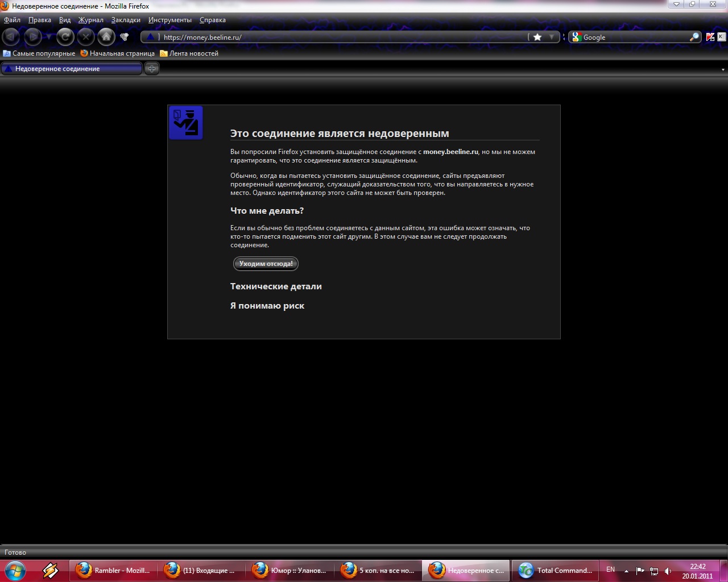
Task: Click the Что мне делать? heading
Action: [x=267, y=211]
